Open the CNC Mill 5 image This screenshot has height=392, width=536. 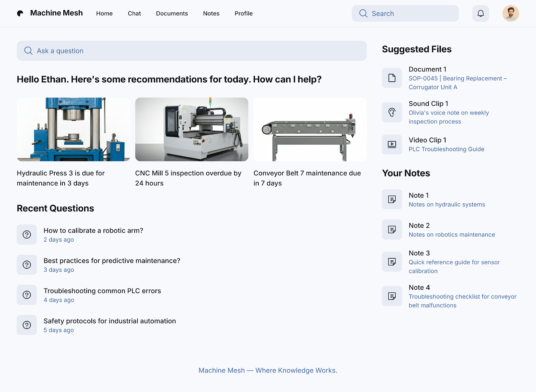pos(192,129)
